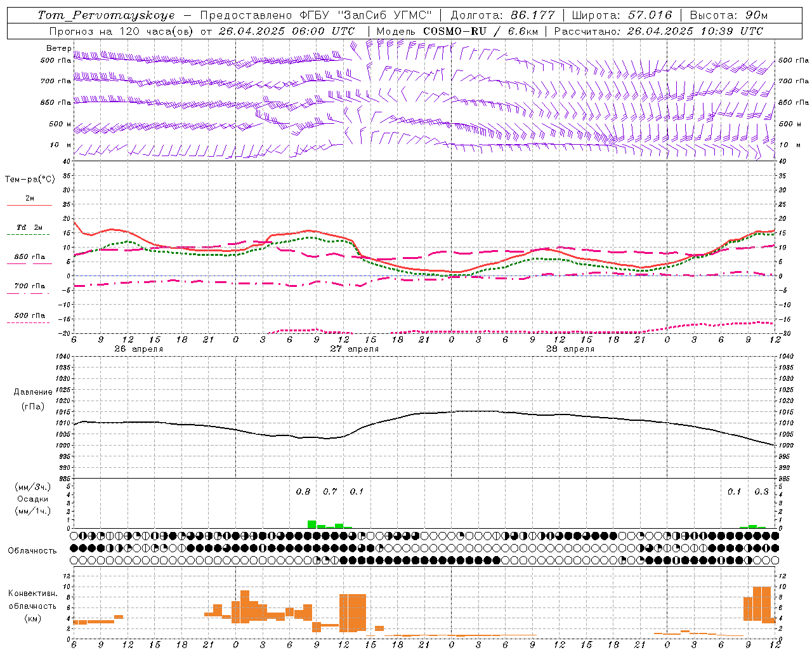Click the elevation text Высота: 90м
This screenshot has width=812, height=650.
[729, 15]
